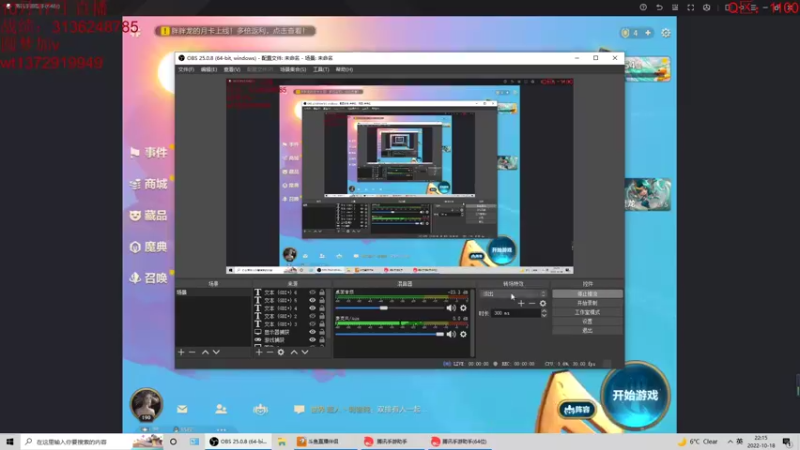
Task: Toggle visibility of display capture source
Action: (x=312, y=332)
